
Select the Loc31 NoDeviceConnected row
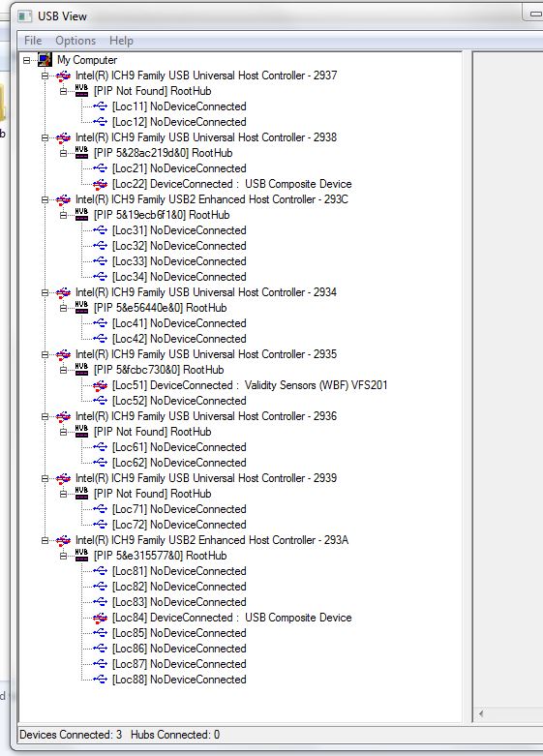point(179,230)
